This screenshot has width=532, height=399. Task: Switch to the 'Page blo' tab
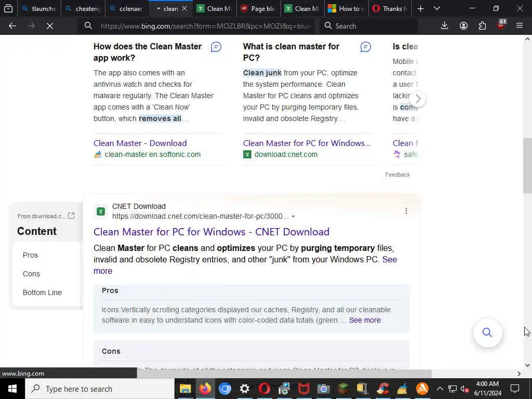pyautogui.click(x=259, y=8)
